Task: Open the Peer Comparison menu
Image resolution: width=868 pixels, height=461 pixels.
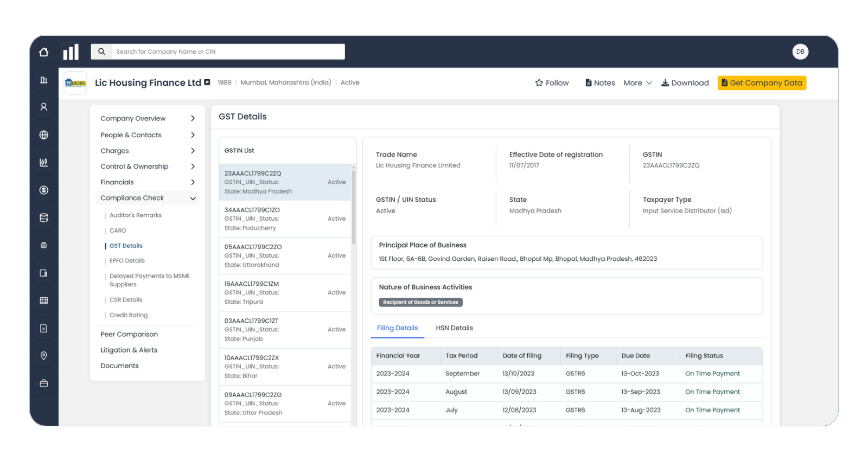Action: pos(129,335)
